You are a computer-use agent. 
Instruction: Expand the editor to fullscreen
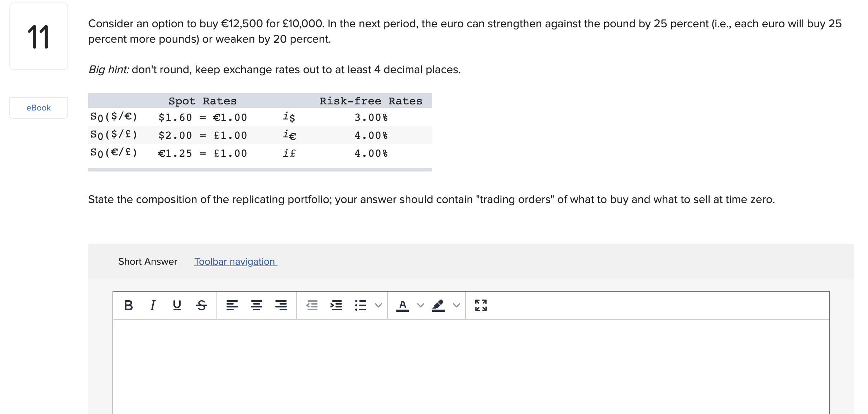coord(481,305)
